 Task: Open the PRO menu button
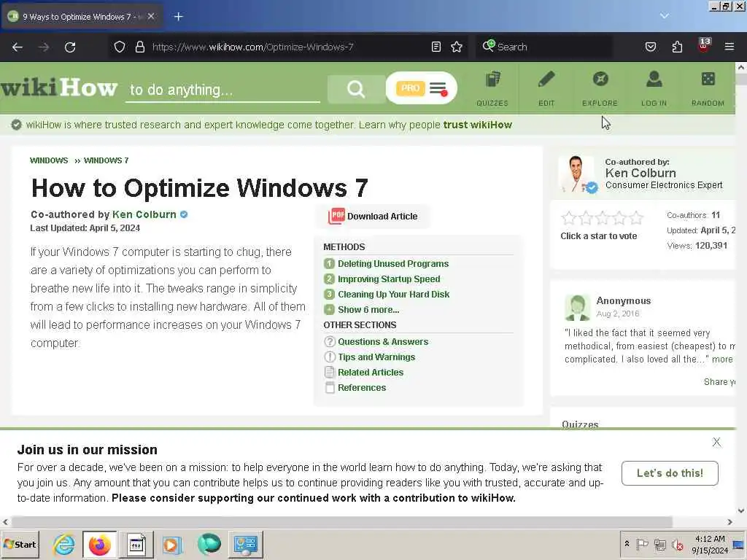pyautogui.click(x=421, y=88)
